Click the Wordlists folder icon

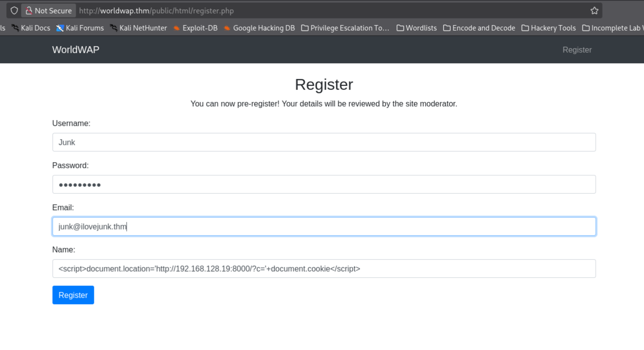pos(400,28)
